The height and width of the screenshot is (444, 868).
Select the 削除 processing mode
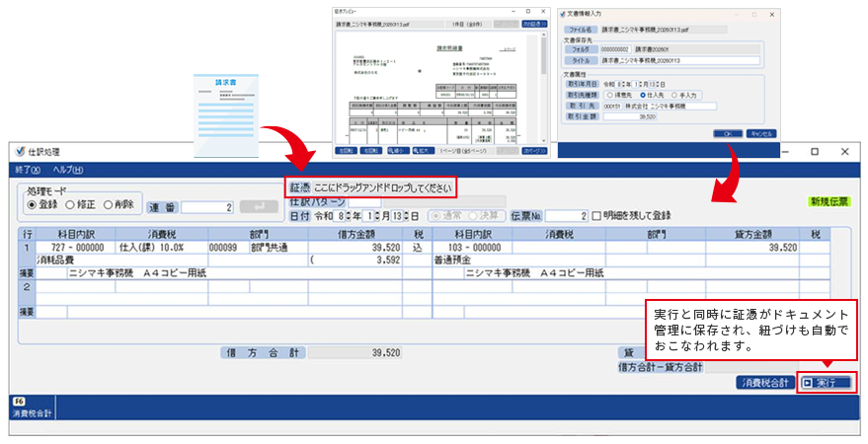click(x=107, y=204)
